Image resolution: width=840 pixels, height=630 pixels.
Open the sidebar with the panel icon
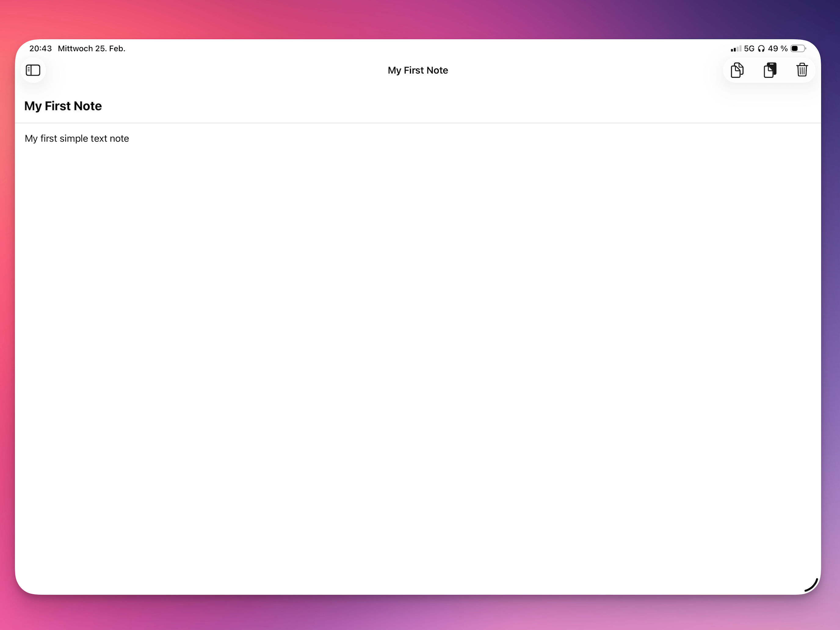pyautogui.click(x=33, y=70)
